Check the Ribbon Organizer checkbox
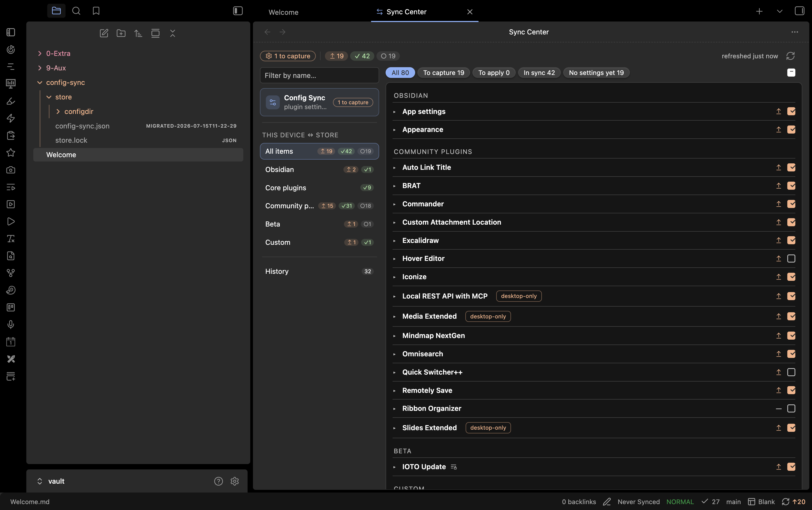The height and width of the screenshot is (510, 812). pyautogui.click(x=791, y=408)
